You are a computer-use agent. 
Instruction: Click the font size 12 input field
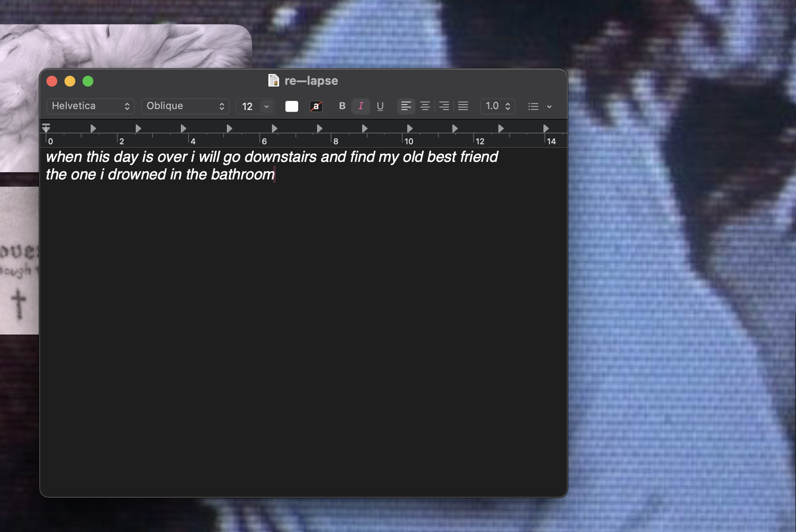click(248, 106)
